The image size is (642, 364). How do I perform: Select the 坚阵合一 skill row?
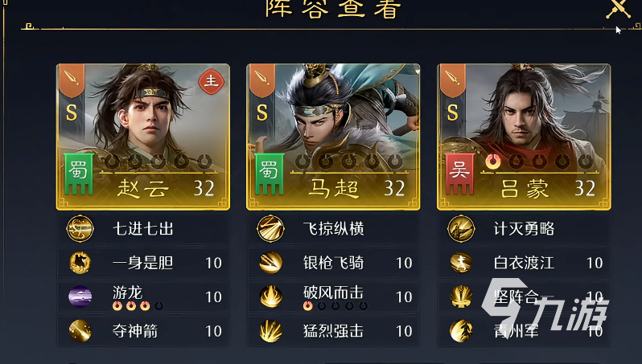(524, 297)
